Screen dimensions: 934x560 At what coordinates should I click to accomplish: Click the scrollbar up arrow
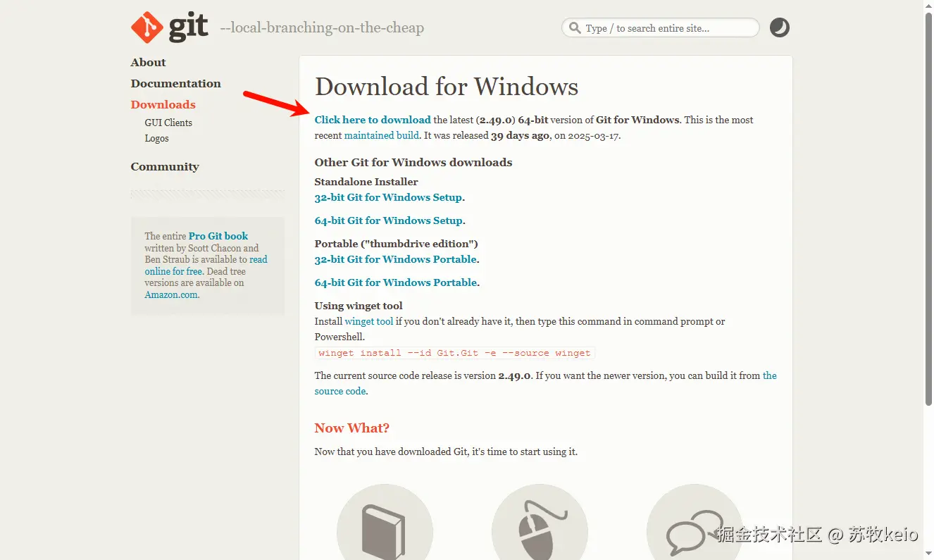(928, 6)
